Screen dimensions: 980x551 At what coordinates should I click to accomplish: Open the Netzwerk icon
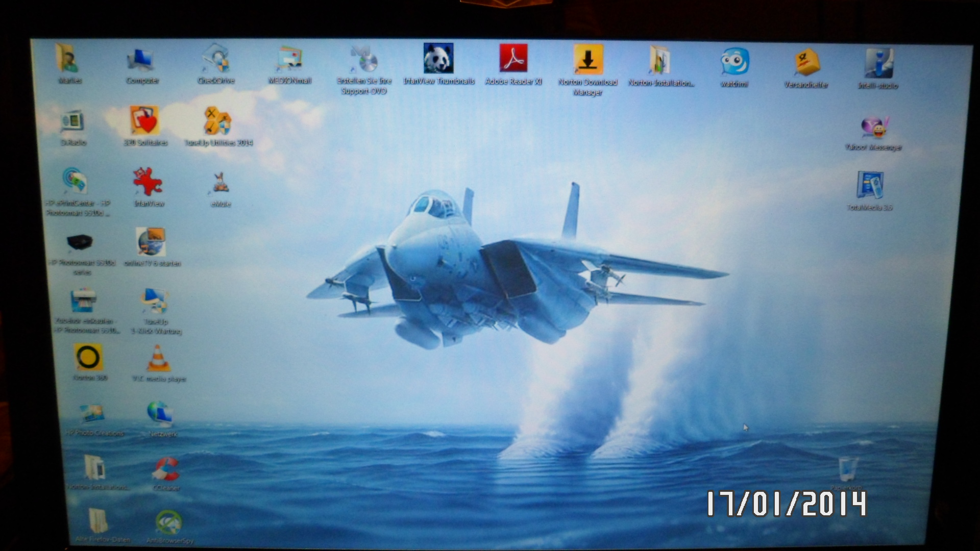(x=162, y=419)
